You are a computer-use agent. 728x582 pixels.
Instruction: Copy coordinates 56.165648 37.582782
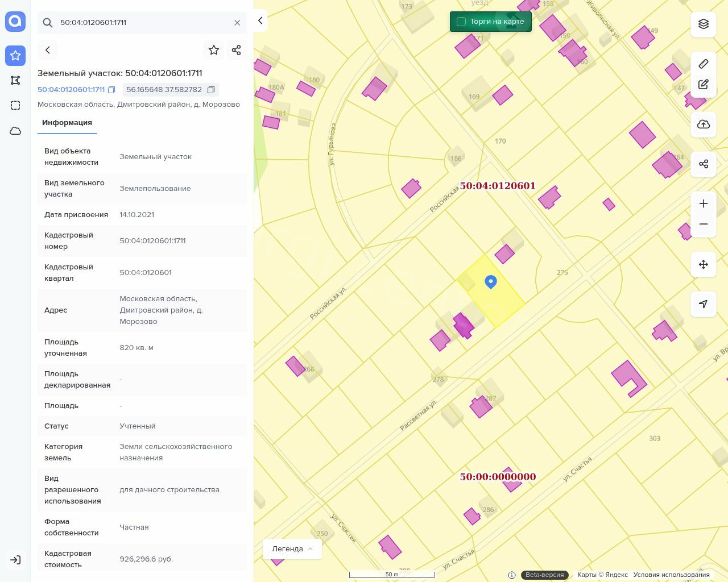pos(211,90)
